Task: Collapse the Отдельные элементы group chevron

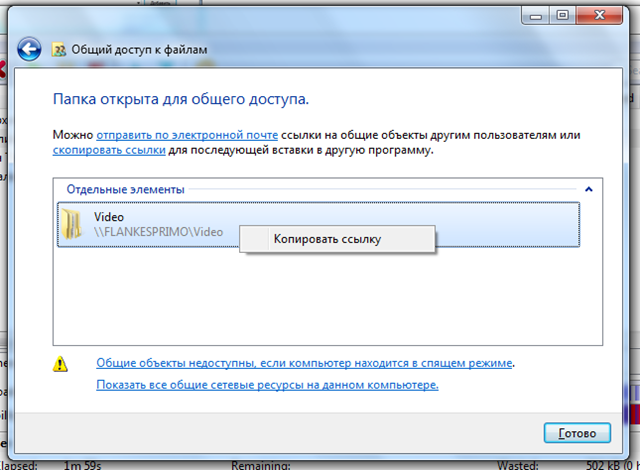Action: pyautogui.click(x=589, y=189)
